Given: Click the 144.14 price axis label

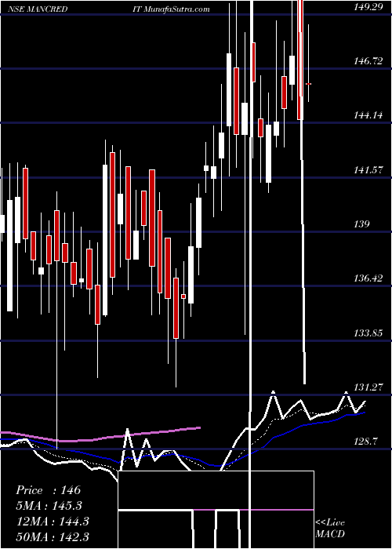Looking at the screenshot, I should (x=368, y=115).
